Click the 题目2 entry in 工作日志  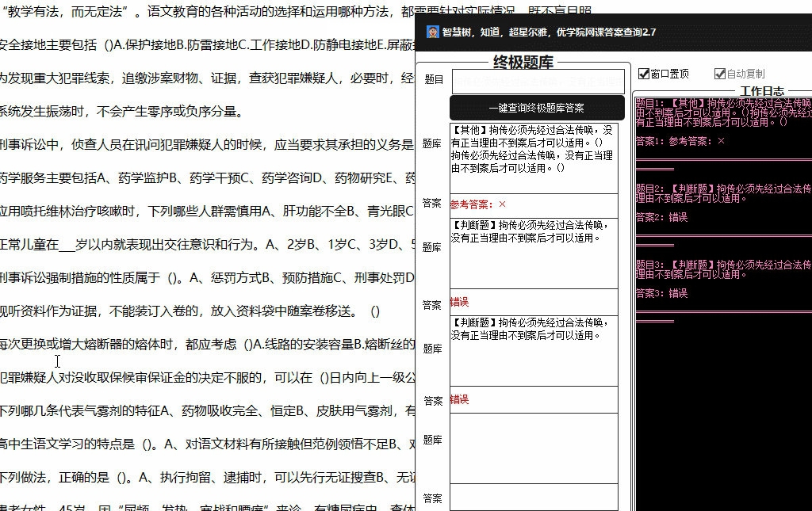722,190
